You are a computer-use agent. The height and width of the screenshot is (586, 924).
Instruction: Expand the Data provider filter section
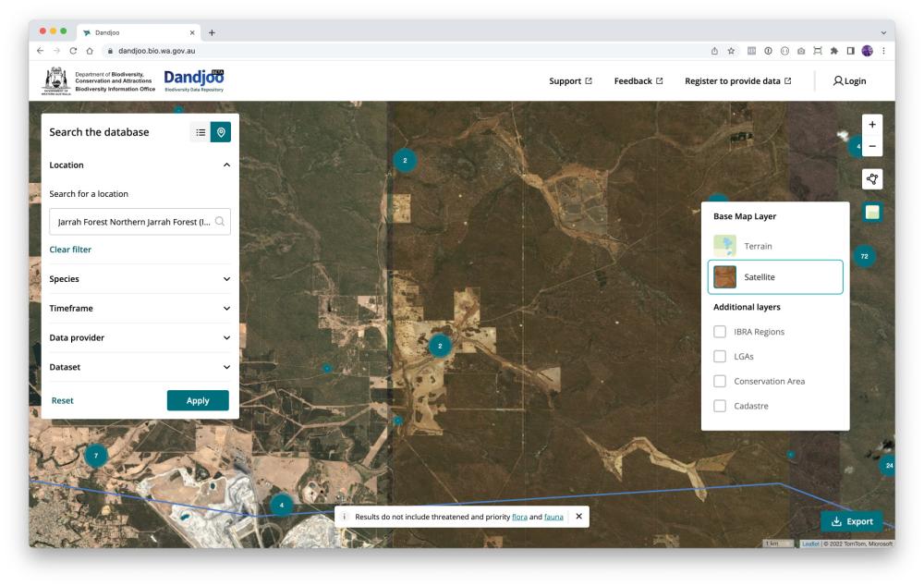[x=140, y=337]
